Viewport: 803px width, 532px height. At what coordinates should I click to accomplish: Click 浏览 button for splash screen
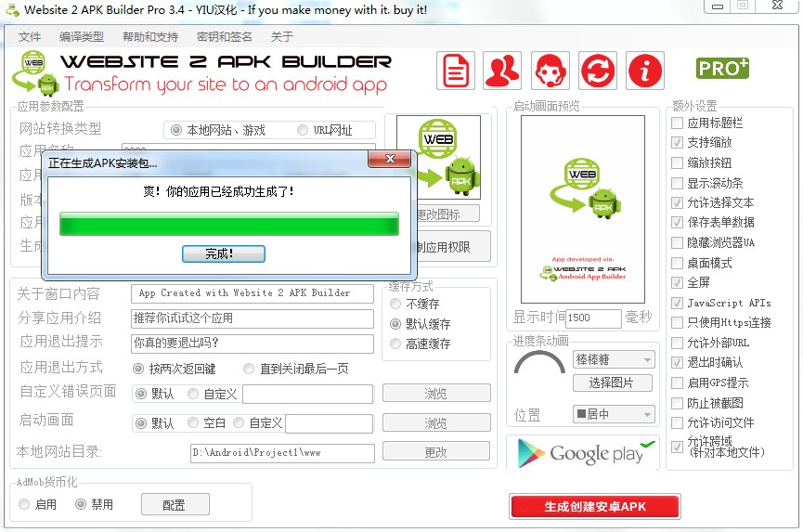tap(435, 423)
